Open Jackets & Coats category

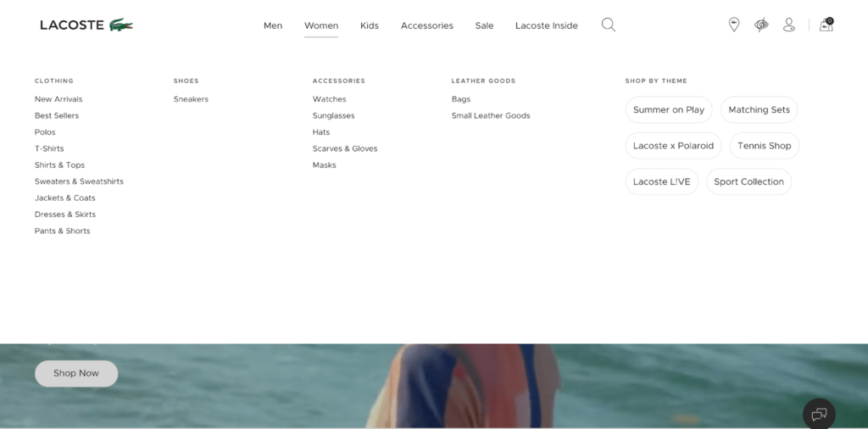click(64, 198)
